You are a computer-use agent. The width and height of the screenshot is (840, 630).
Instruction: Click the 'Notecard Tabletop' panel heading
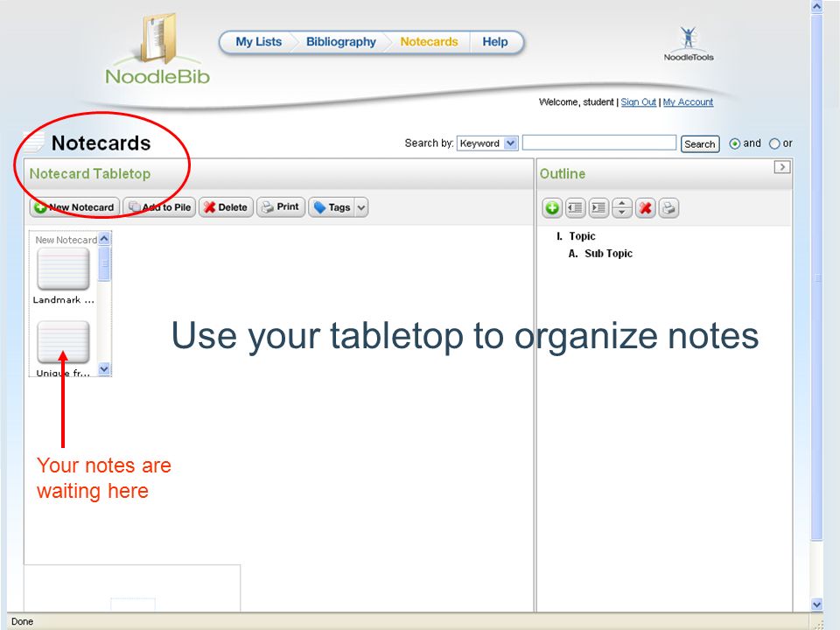(x=90, y=173)
